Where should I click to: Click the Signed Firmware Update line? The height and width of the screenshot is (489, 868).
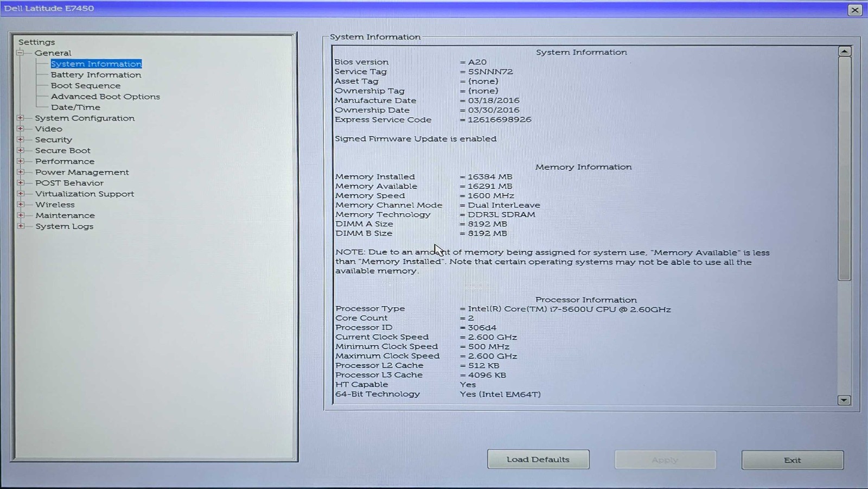point(416,139)
